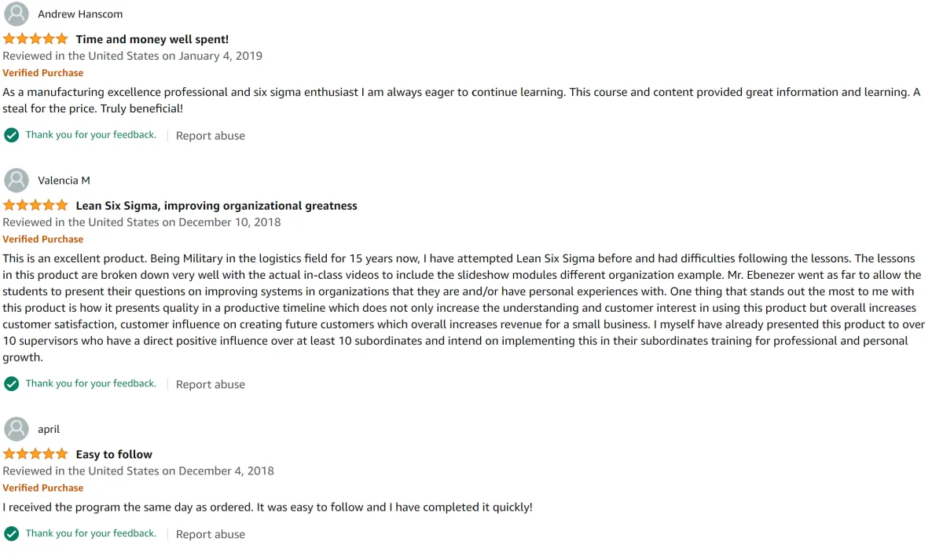This screenshot has width=943, height=560.
Task: Open 'Lean Six Sigma, improving organizational greatness' title
Action: [x=217, y=206]
